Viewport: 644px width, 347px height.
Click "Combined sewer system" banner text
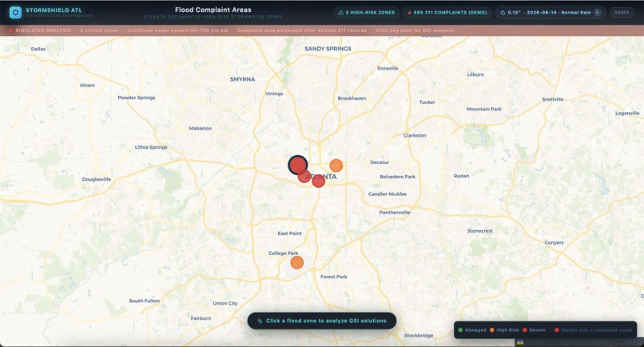(x=157, y=30)
